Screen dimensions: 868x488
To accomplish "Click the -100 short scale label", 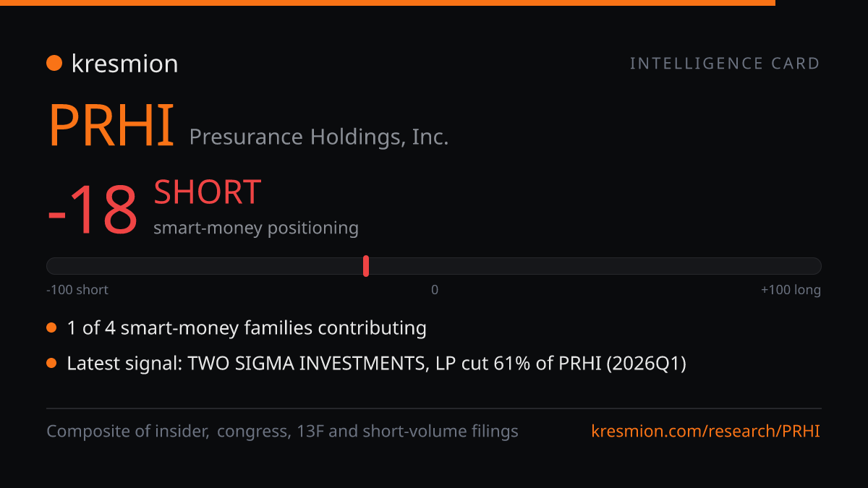I will 77,290.
